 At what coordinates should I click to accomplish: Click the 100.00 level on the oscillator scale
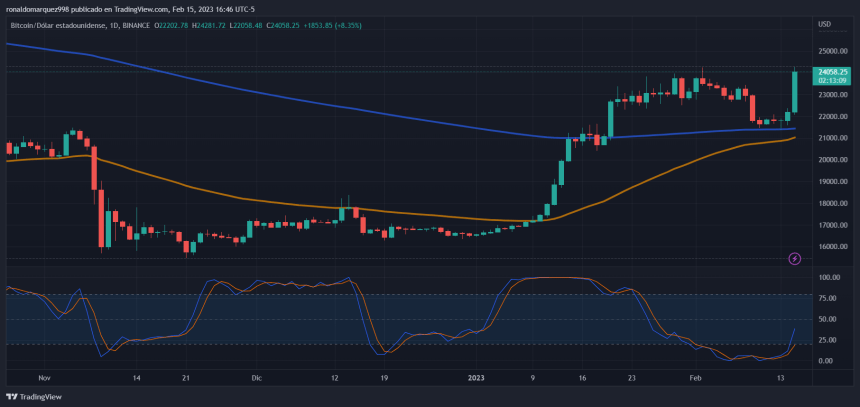point(829,277)
